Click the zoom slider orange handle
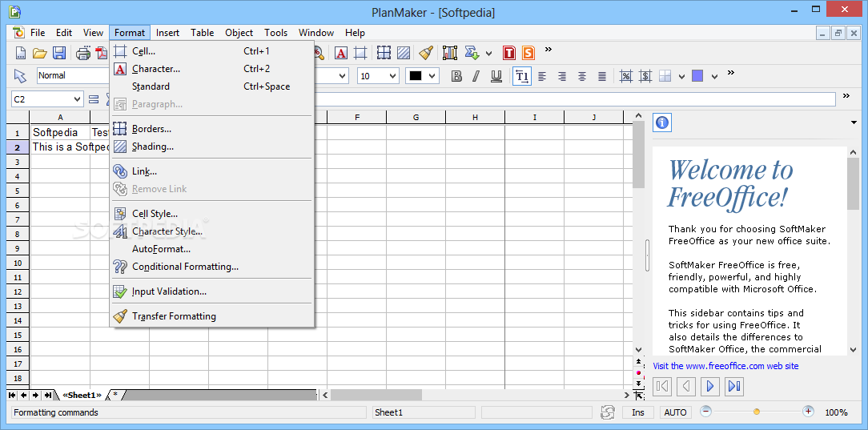The height and width of the screenshot is (430, 868). [x=757, y=412]
